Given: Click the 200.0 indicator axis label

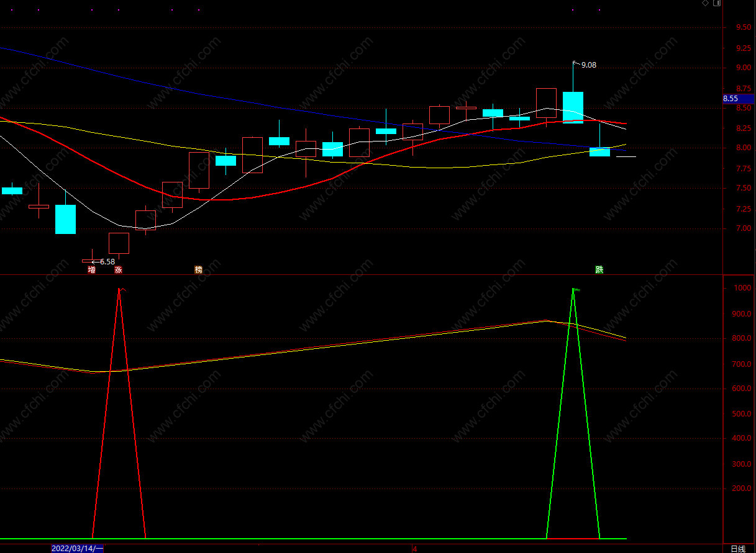Looking at the screenshot, I should (742, 489).
